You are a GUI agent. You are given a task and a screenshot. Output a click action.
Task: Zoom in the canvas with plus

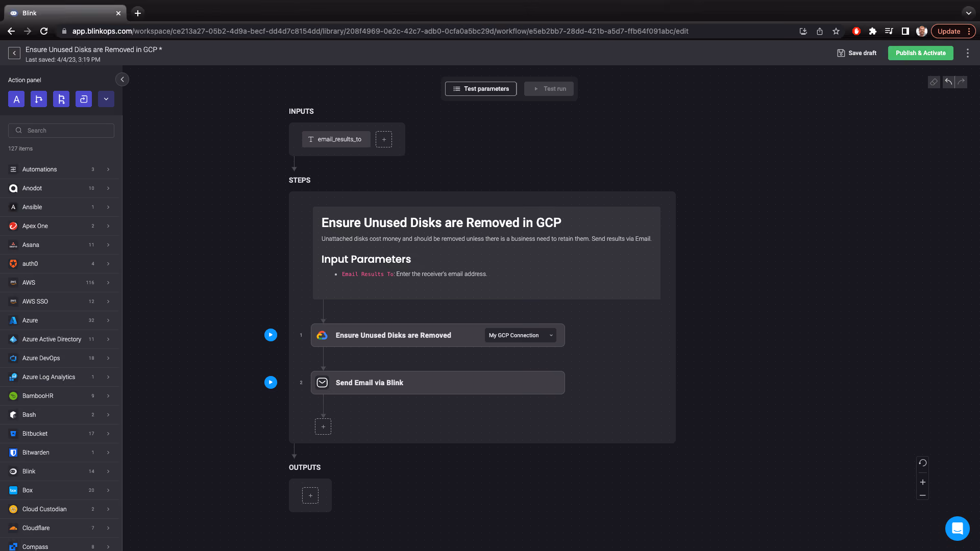point(922,482)
